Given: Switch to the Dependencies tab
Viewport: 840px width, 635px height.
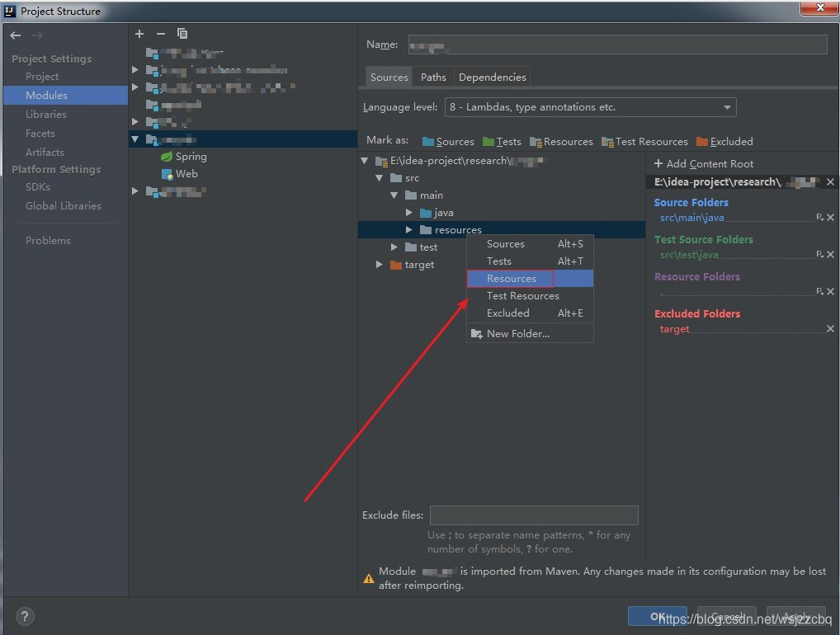Looking at the screenshot, I should [x=493, y=77].
